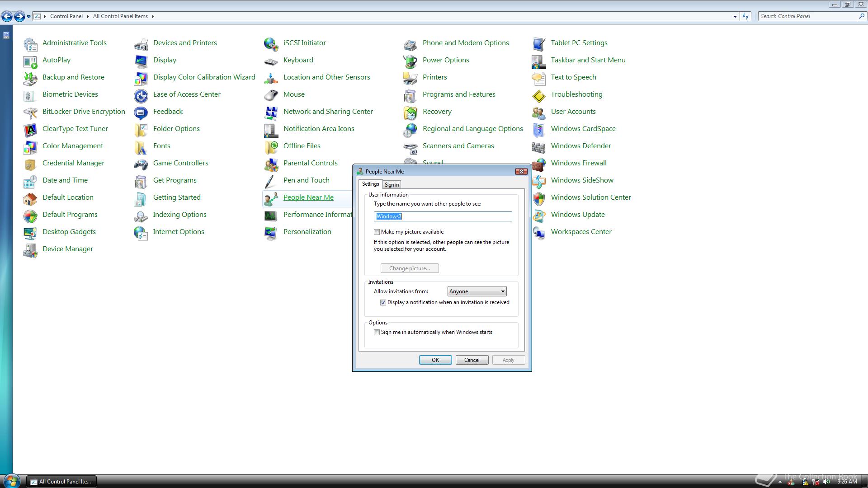
Task: Open the Backup and Restore icon
Action: tap(30, 79)
